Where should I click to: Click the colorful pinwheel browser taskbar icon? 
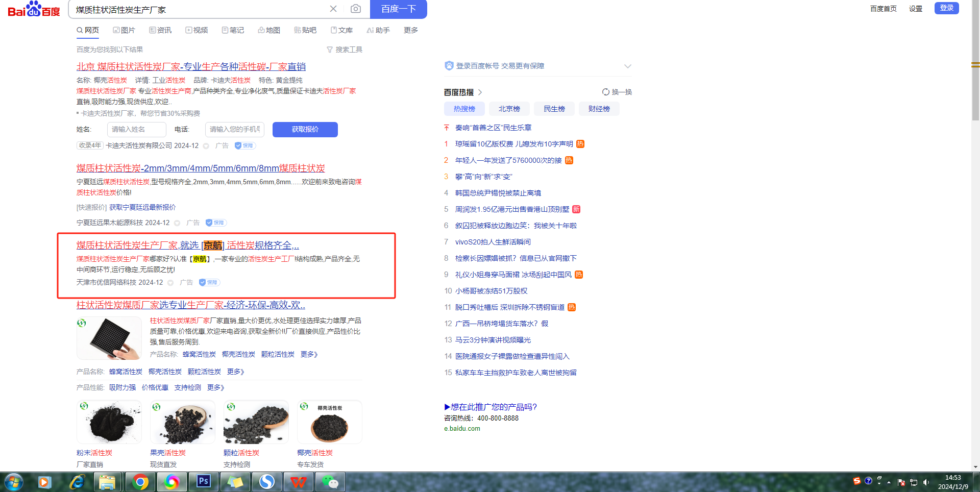(x=172, y=482)
